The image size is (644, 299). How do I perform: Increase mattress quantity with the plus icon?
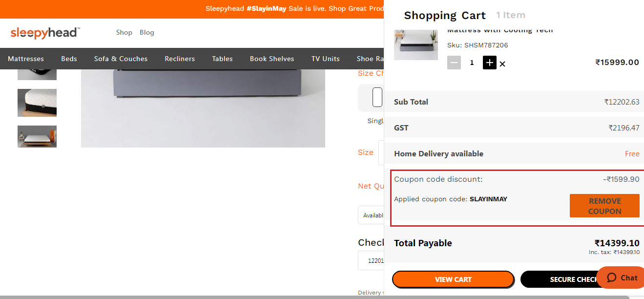489,63
